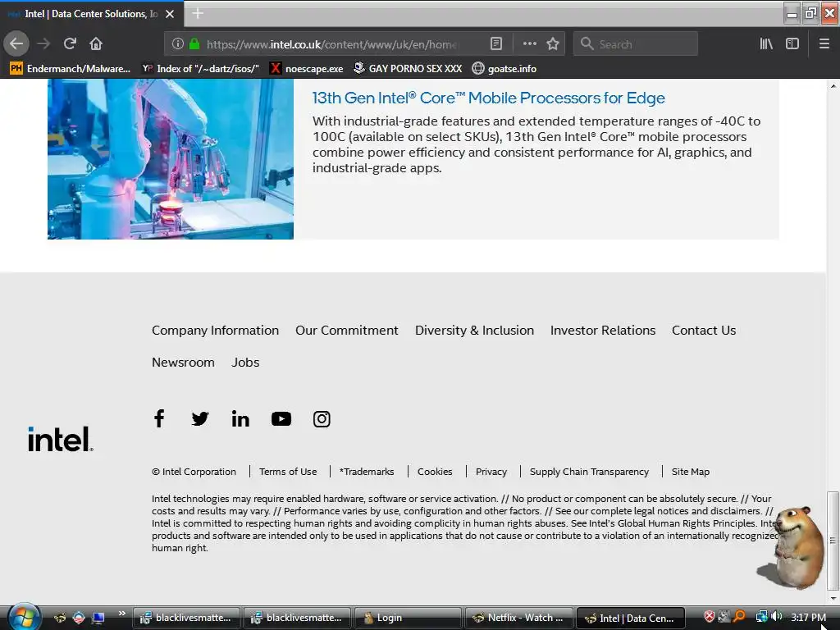
Task: Open the Contact Us footer link
Action: point(704,331)
